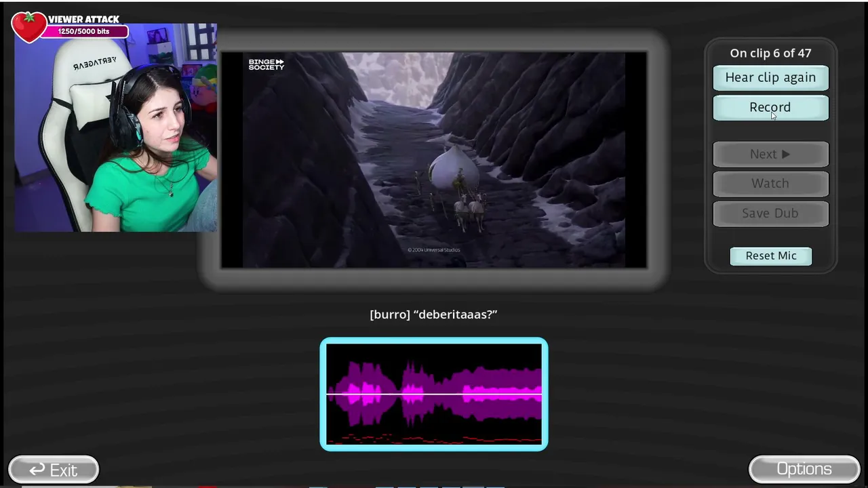Click the subtitle line '[burro] "deberitaaas?"'

coord(433,314)
